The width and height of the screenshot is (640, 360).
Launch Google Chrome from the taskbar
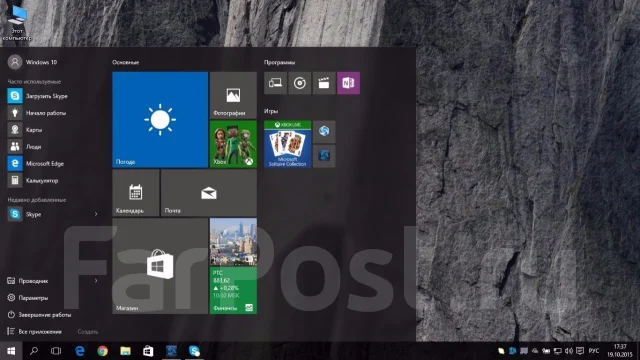[102, 351]
